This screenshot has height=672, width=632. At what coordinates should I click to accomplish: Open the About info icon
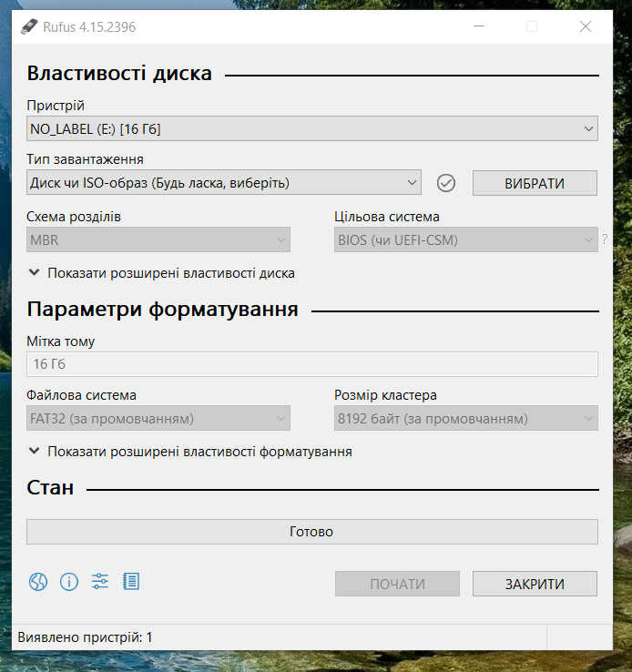pyautogui.click(x=69, y=582)
